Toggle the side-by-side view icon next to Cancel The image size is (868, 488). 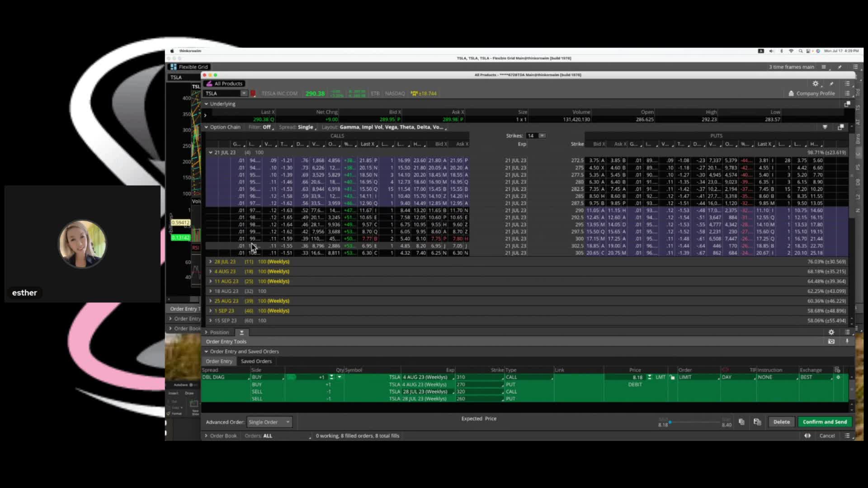(807, 436)
